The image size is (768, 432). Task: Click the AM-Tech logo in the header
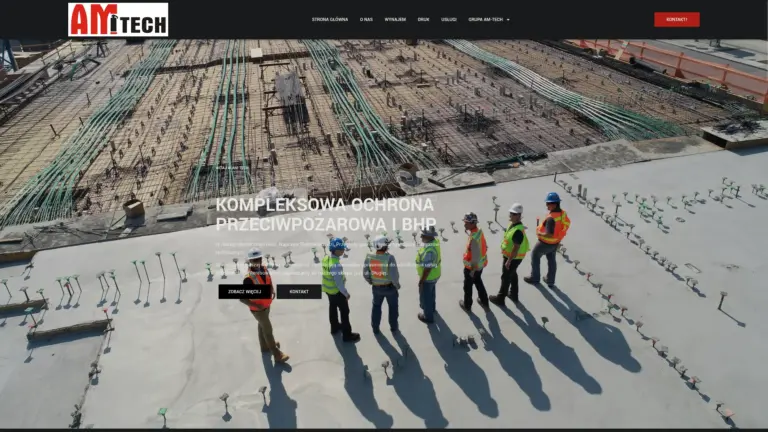coord(118,20)
